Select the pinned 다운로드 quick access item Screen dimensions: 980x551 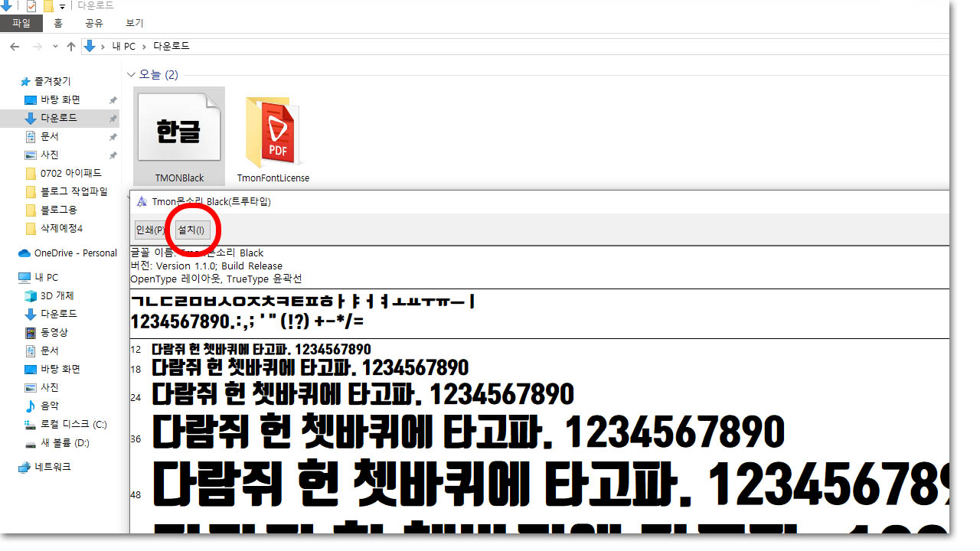pos(59,118)
